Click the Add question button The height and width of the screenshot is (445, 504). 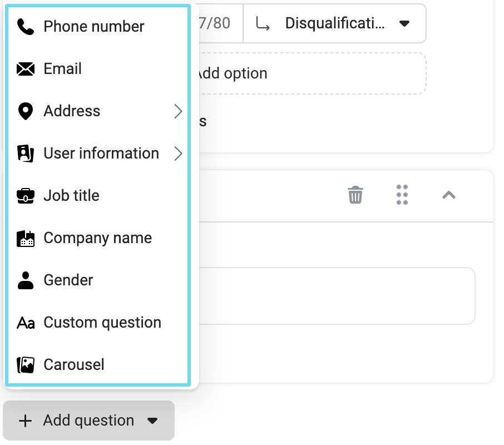coord(88,421)
